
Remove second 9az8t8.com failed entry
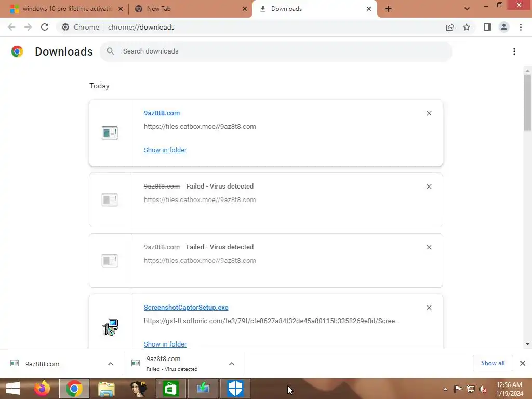point(429,187)
